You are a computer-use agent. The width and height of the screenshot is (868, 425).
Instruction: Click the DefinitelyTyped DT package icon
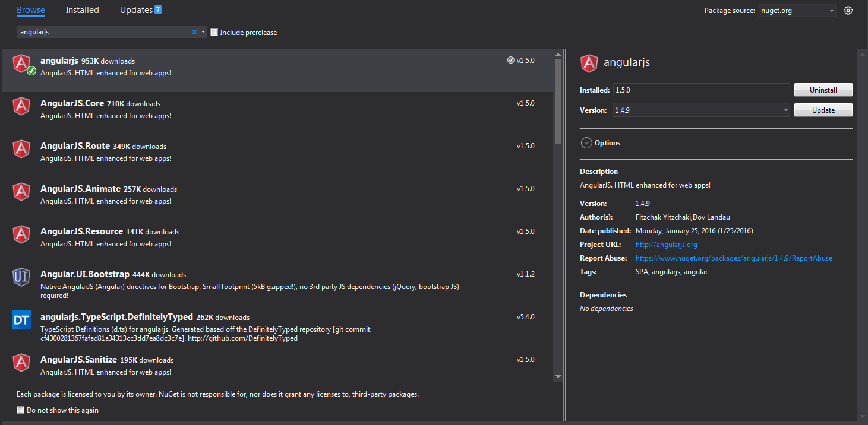21,320
